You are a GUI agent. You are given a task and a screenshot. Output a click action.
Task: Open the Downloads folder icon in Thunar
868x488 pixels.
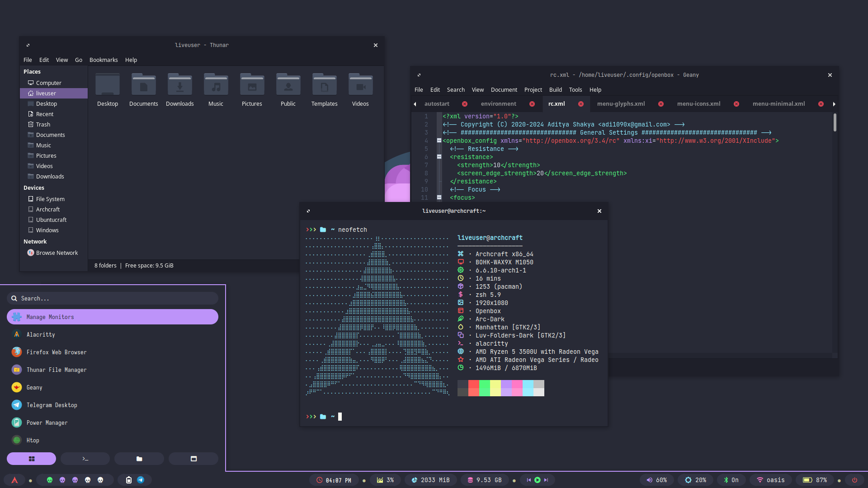tap(179, 85)
